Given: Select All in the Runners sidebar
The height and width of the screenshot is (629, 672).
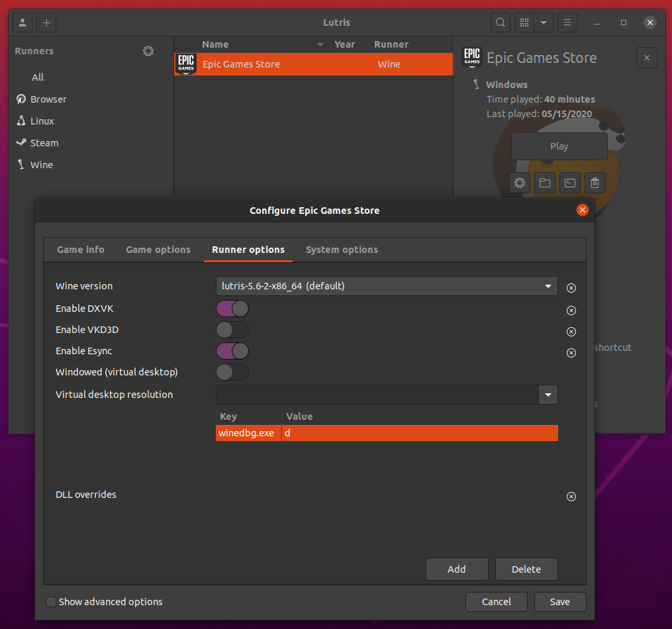Looking at the screenshot, I should pyautogui.click(x=38, y=77).
